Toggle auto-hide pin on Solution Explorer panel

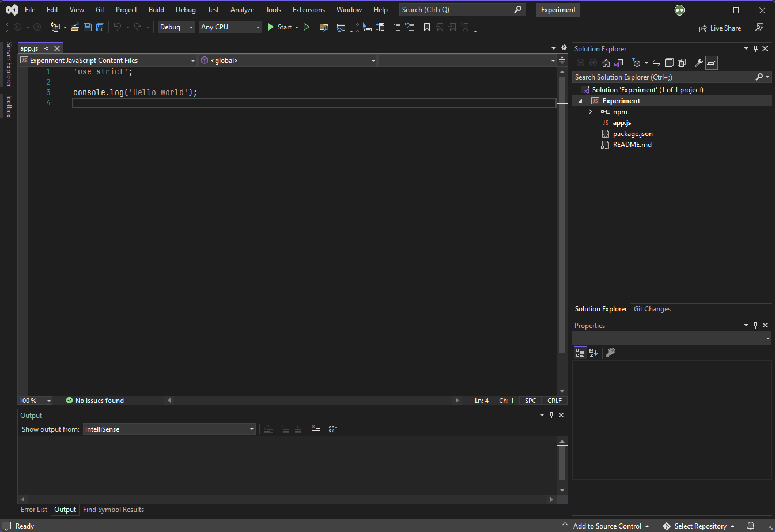(x=756, y=48)
